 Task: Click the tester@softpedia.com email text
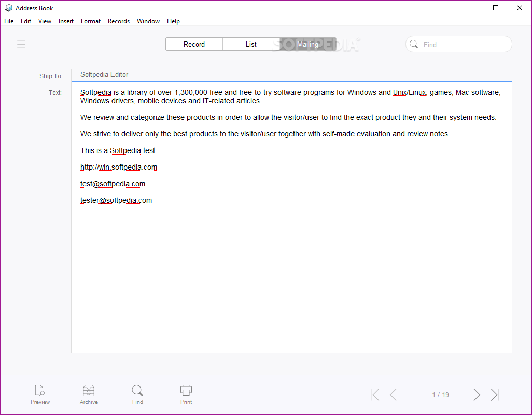pyautogui.click(x=116, y=200)
